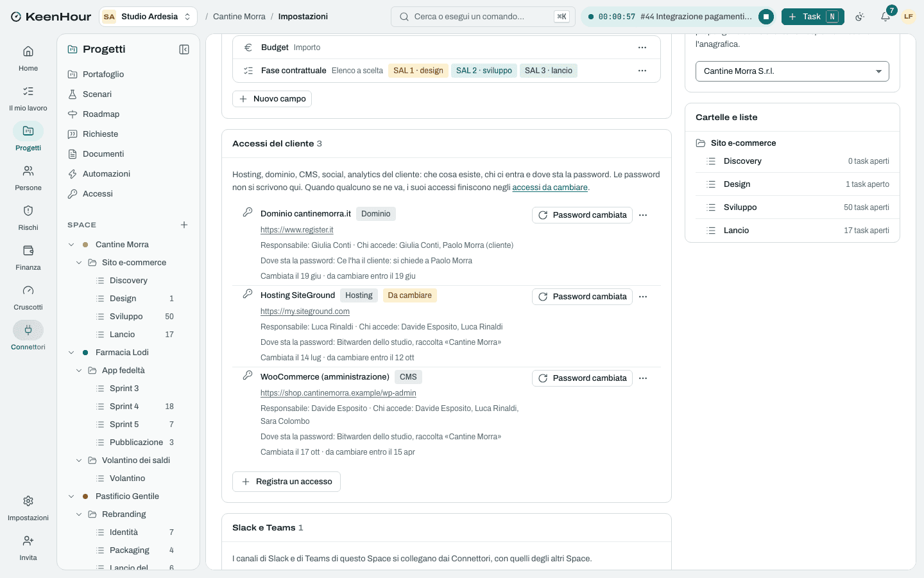Collapse the Progetti sidebar panel

(184, 49)
